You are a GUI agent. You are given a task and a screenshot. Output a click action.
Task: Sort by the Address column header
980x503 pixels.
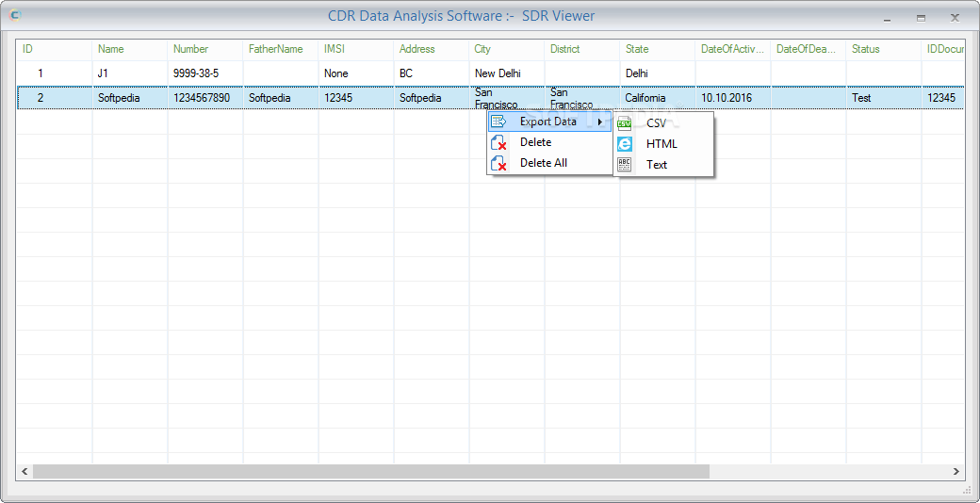(x=432, y=49)
